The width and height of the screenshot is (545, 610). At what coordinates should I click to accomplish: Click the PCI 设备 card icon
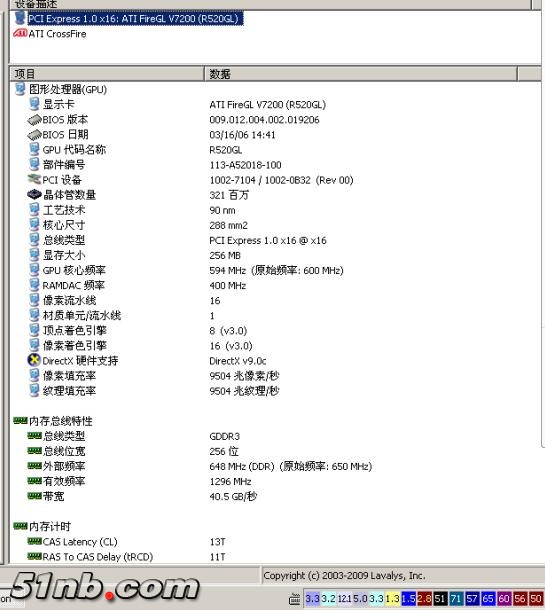click(x=34, y=179)
